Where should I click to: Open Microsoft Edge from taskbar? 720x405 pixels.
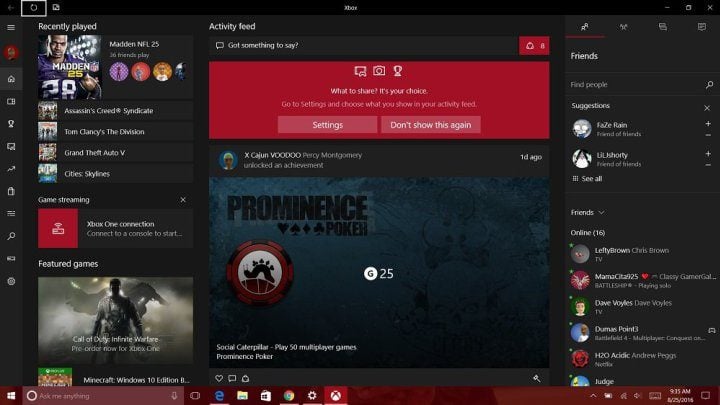pyautogui.click(x=219, y=396)
